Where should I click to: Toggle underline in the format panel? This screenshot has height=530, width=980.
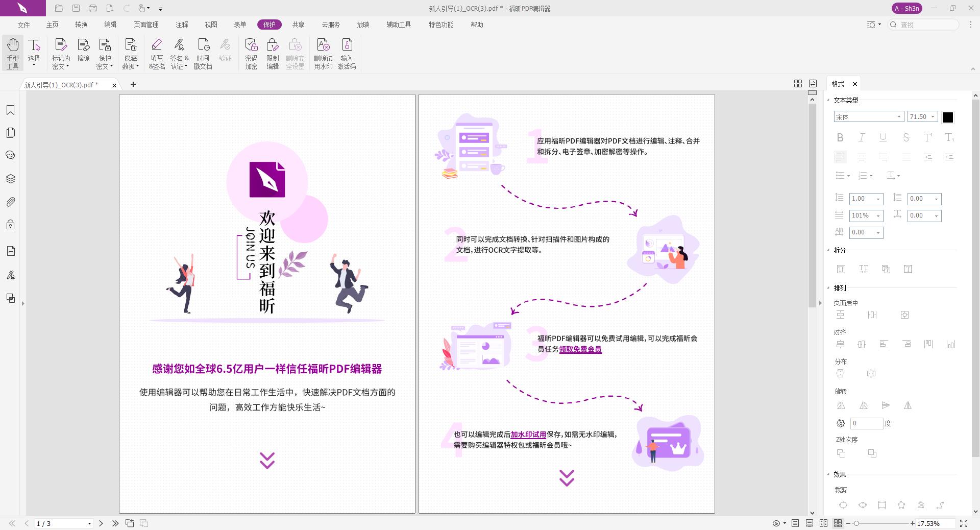click(883, 137)
